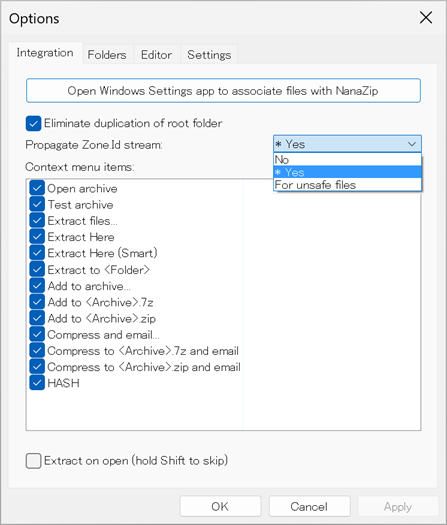Image resolution: width=447 pixels, height=525 pixels.
Task: Click the Cancel button
Action: [309, 506]
